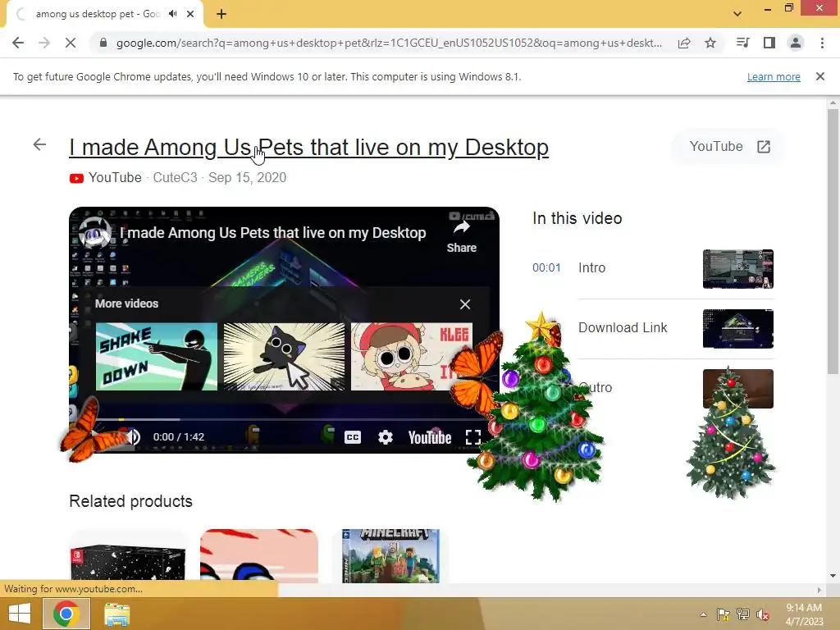Go back with the browser back arrow
The image size is (840, 630).
18,43
